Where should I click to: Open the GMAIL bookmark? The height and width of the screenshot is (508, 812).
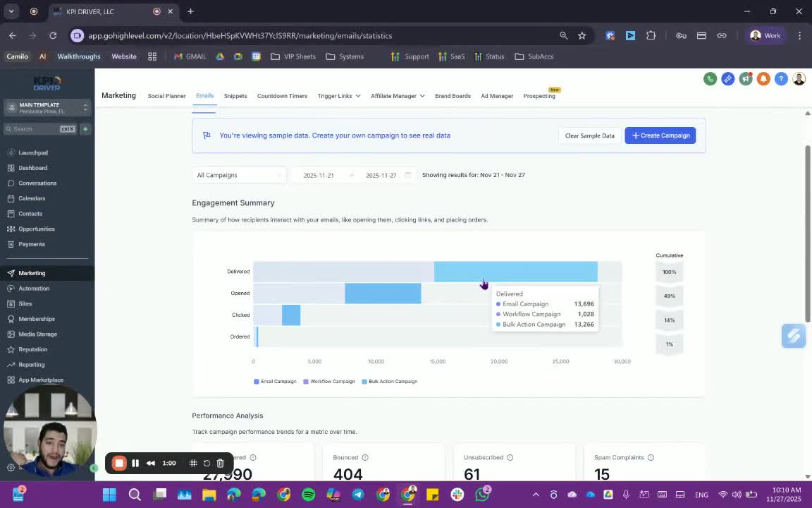[x=190, y=56]
